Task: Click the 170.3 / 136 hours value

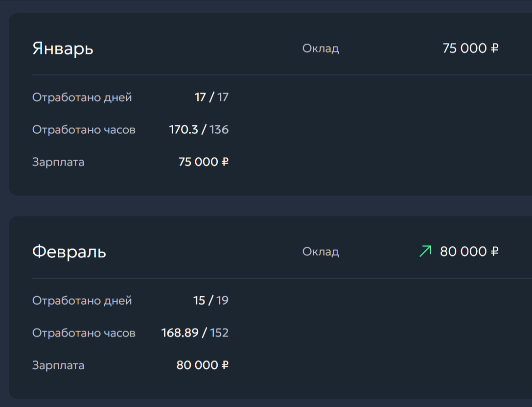Action: pyautogui.click(x=199, y=130)
